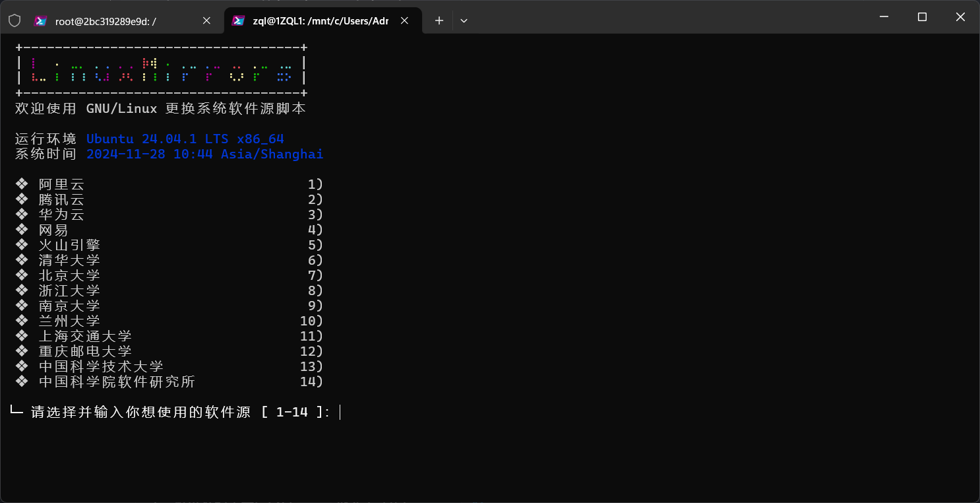Screen dimensions: 980x503
Task: Maximize the terminal window
Action: coord(922,17)
